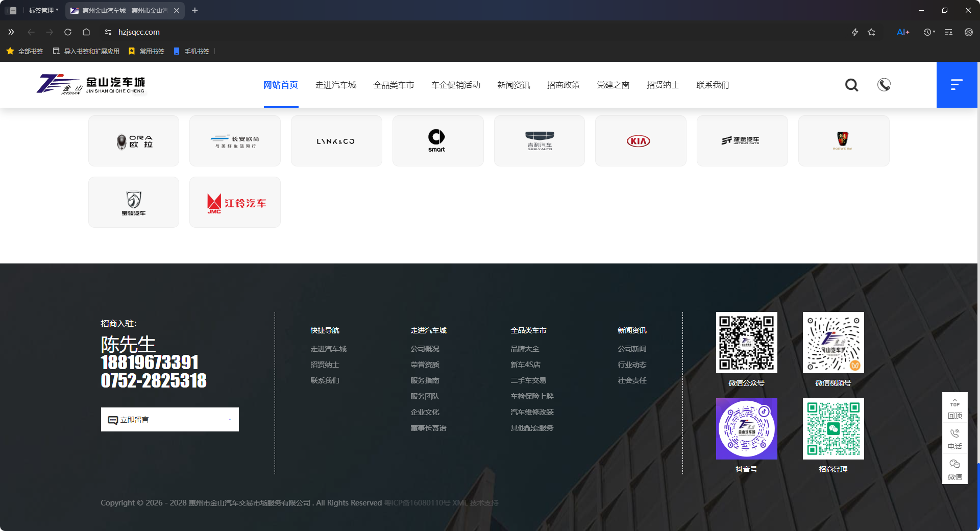
Task: Click the Jinshan Qichecheng site logo
Action: (91, 85)
